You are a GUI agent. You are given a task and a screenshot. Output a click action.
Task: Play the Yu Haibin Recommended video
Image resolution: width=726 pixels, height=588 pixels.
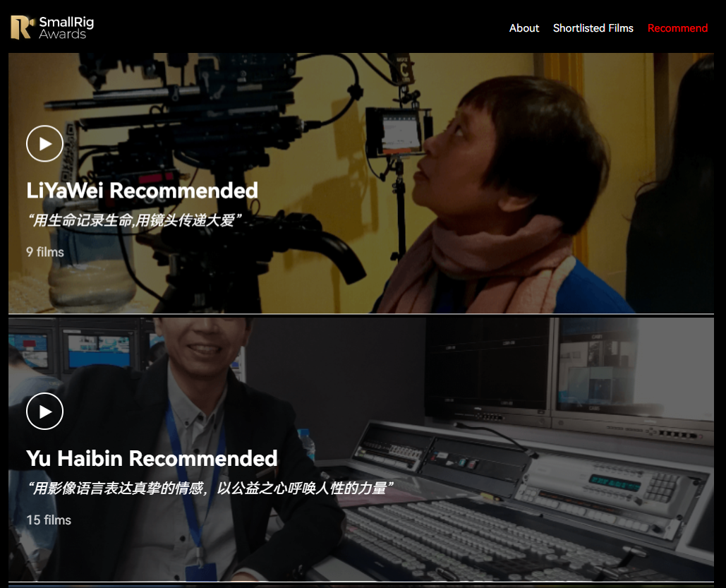coord(45,412)
